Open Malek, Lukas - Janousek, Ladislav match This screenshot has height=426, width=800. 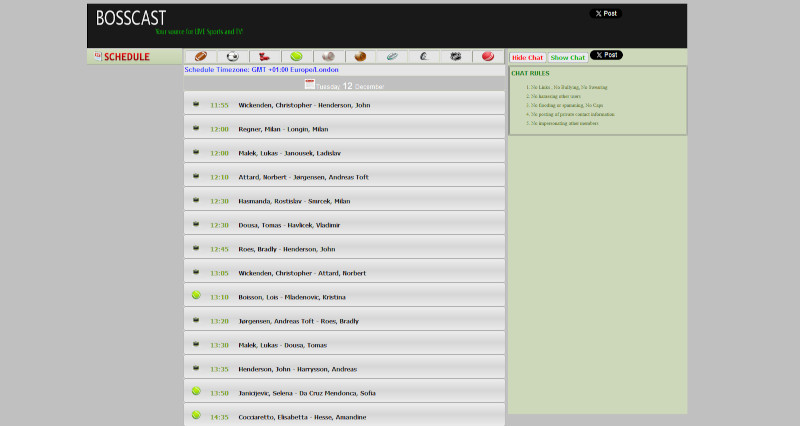[x=289, y=153]
